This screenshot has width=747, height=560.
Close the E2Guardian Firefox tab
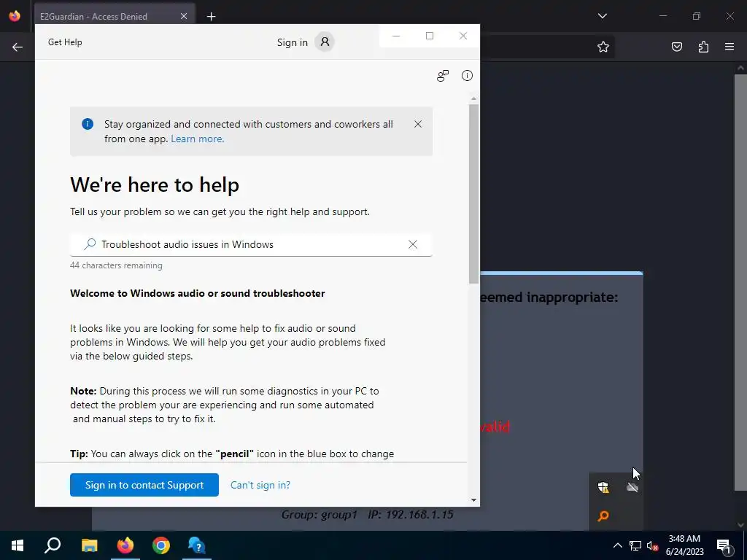click(x=183, y=16)
